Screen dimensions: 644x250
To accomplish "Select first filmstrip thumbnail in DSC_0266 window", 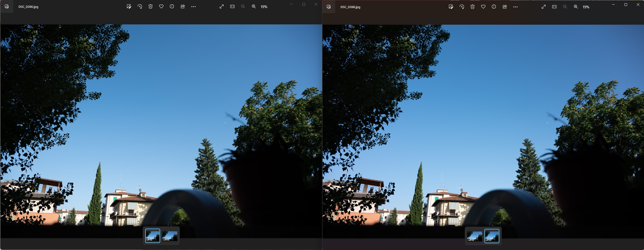I will pos(153,236).
